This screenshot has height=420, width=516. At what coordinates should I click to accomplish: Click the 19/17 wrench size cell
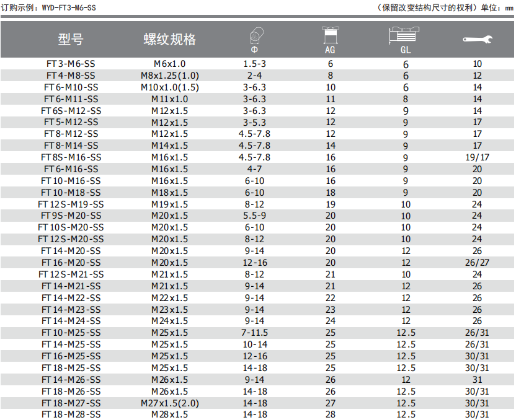[x=477, y=157]
